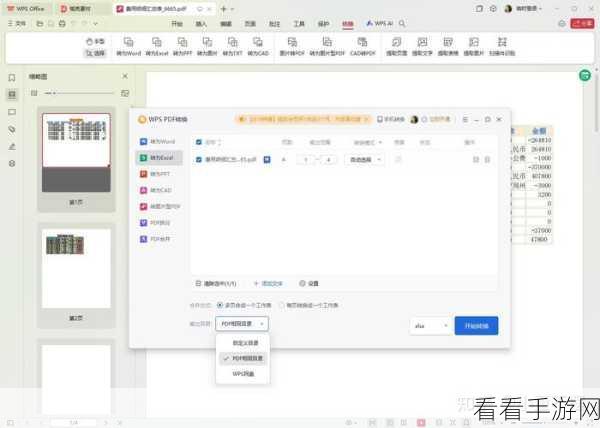Open the File menu
The image size is (600, 428).
[17, 24]
